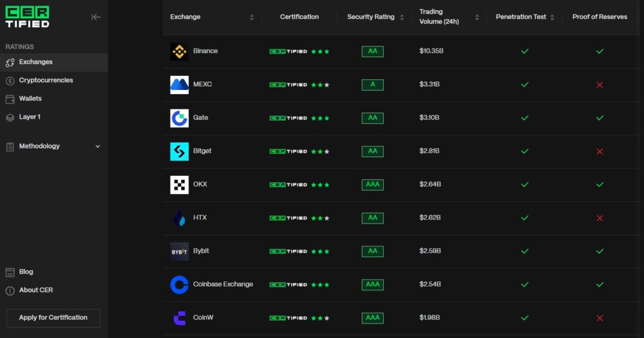This screenshot has width=644, height=338.
Task: Open the OKX exchange name link
Action: [x=200, y=184]
